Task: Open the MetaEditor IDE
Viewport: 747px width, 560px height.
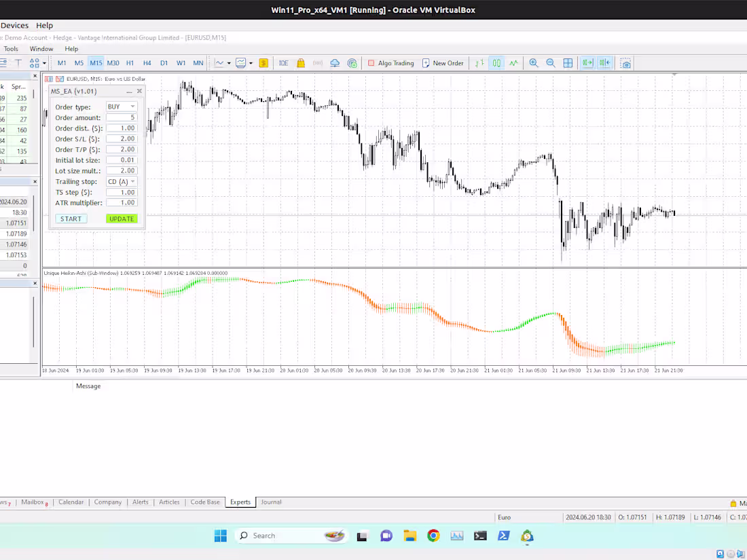Action: 283,62
